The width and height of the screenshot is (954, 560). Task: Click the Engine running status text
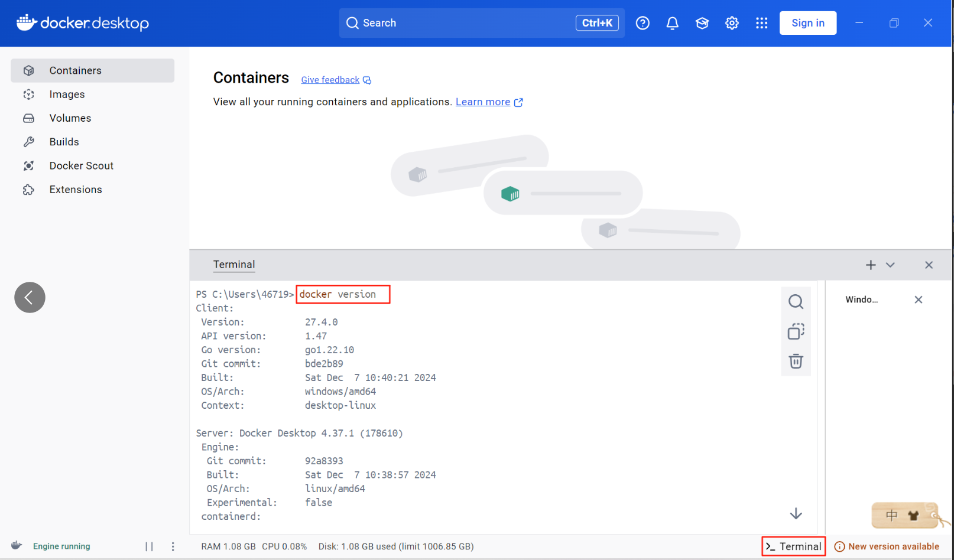point(61,546)
